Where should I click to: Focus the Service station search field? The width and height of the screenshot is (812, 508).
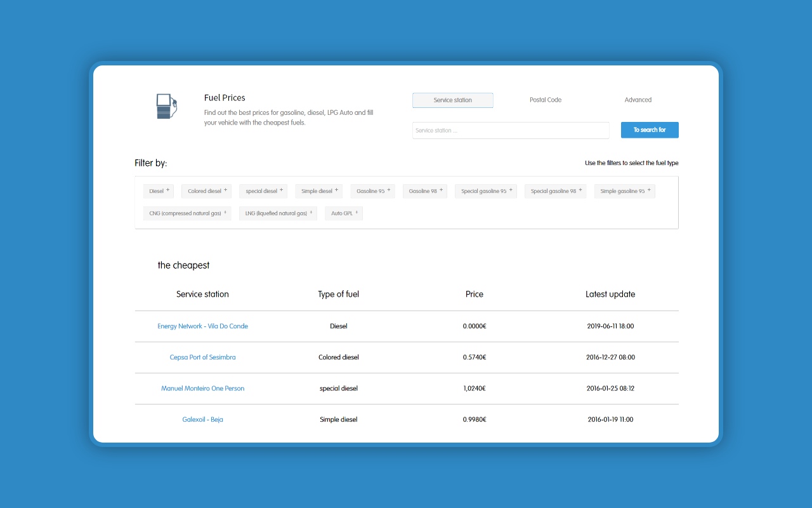[x=510, y=131]
